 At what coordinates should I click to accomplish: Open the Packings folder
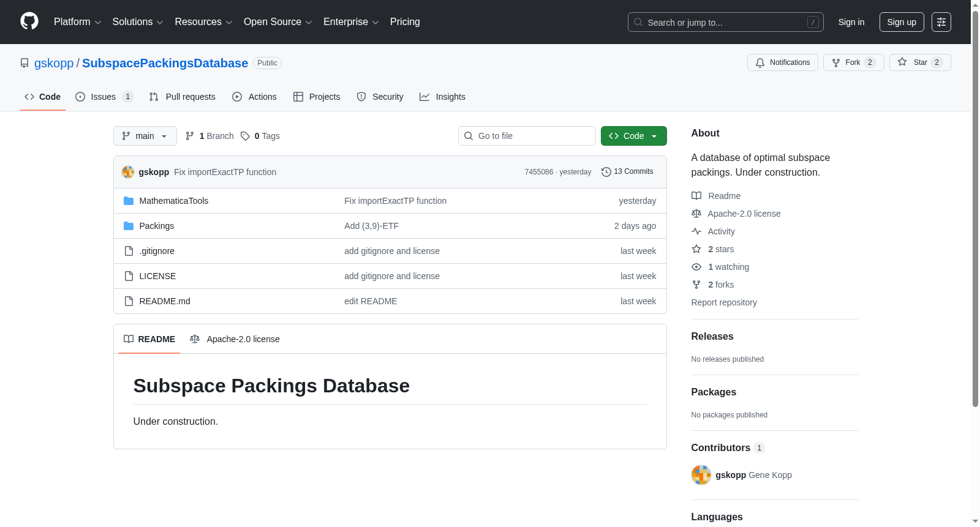click(157, 226)
